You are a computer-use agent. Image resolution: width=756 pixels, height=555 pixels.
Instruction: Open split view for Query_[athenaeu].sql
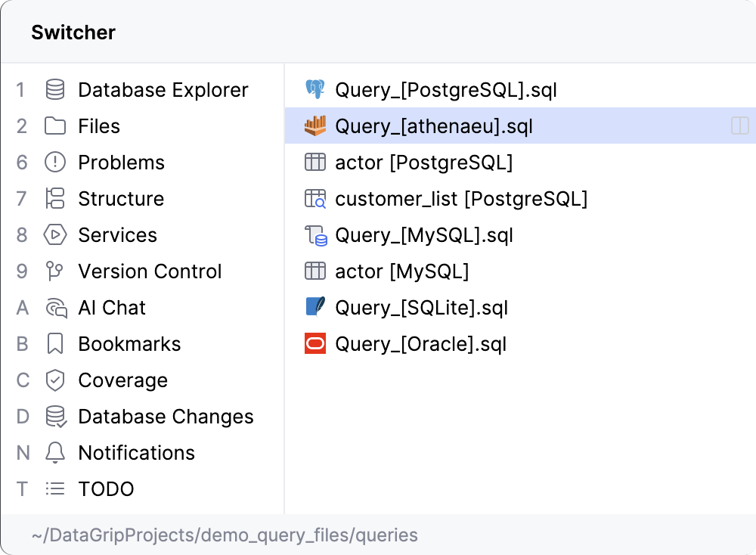pos(739,126)
